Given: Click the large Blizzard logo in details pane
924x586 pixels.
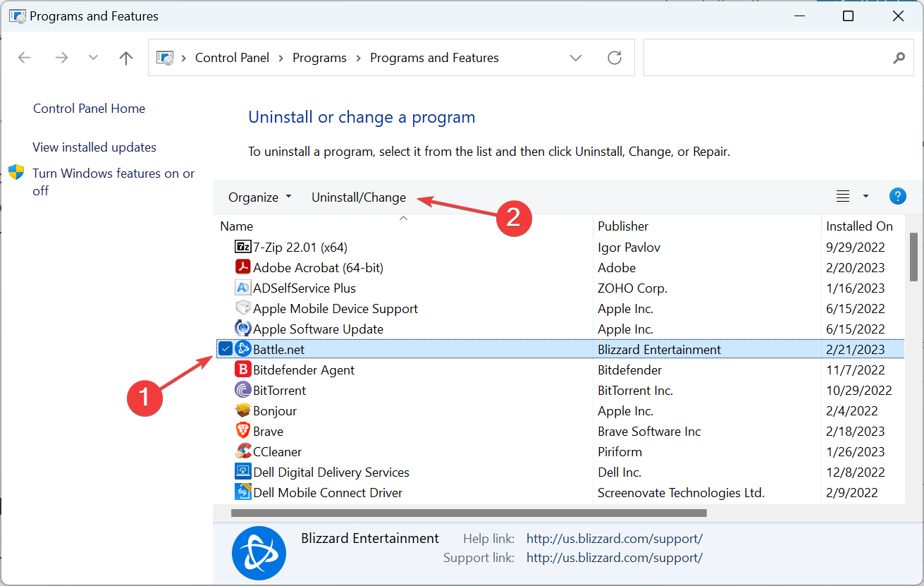Looking at the screenshot, I should (x=259, y=554).
